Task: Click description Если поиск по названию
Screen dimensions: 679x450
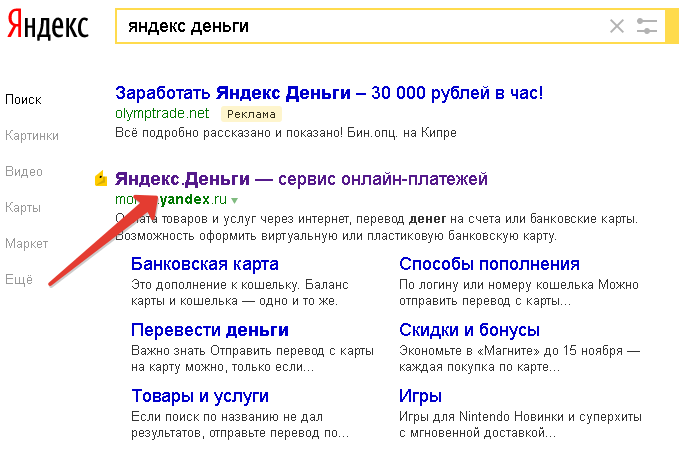Action: click(x=240, y=425)
